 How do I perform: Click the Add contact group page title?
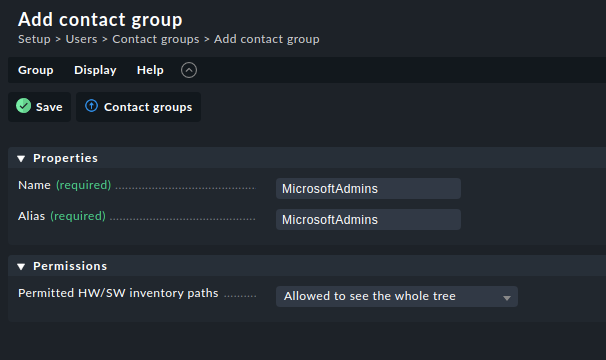(100, 20)
